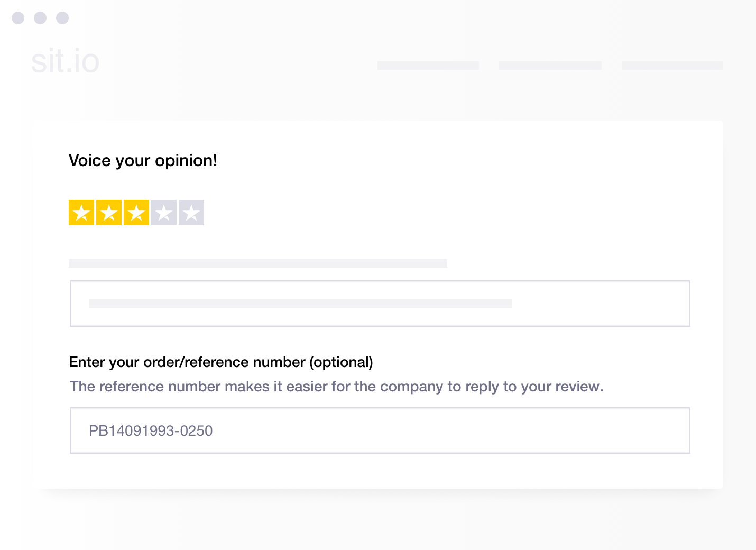Rate one star in the review
This screenshot has height=550, width=756.
point(81,213)
